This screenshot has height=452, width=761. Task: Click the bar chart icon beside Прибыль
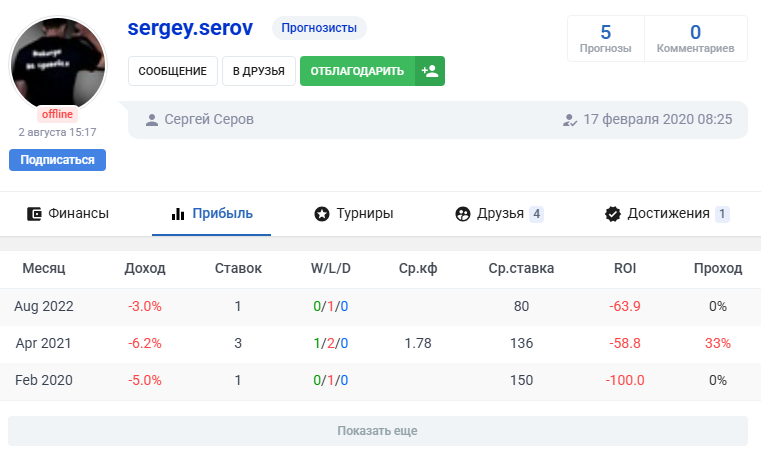pyautogui.click(x=178, y=214)
